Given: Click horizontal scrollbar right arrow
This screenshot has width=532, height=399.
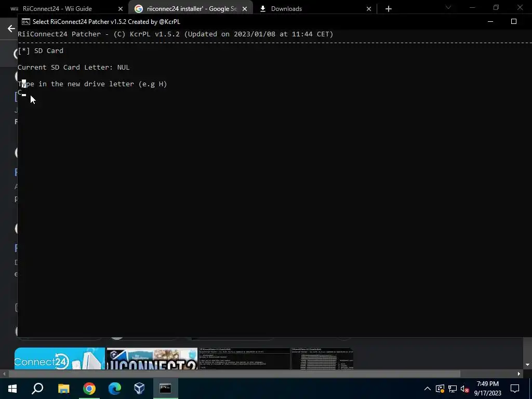Looking at the screenshot, I should point(519,374).
